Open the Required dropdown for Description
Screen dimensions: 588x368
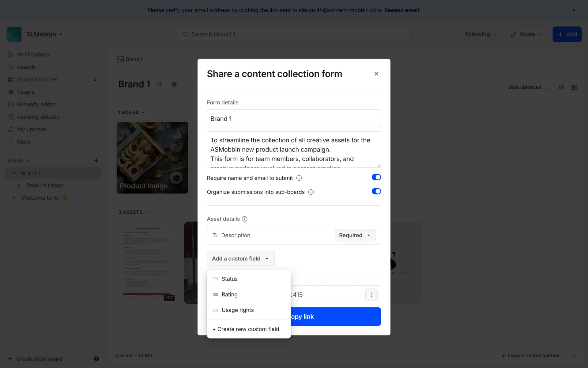coord(355,235)
